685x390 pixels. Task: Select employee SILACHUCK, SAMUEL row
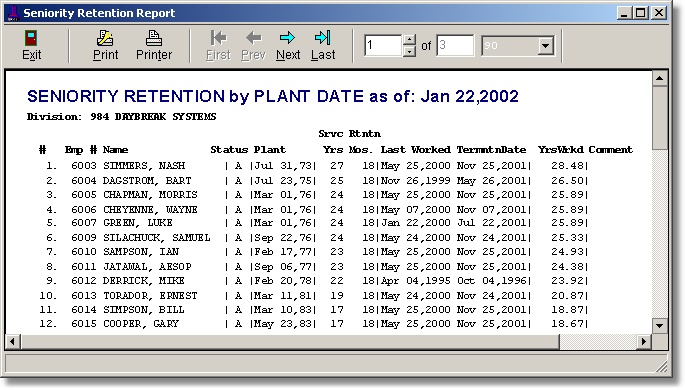click(x=317, y=238)
